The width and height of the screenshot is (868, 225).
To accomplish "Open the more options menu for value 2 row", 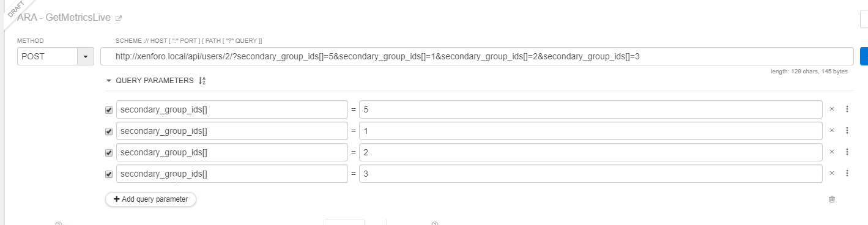I will coord(847,152).
